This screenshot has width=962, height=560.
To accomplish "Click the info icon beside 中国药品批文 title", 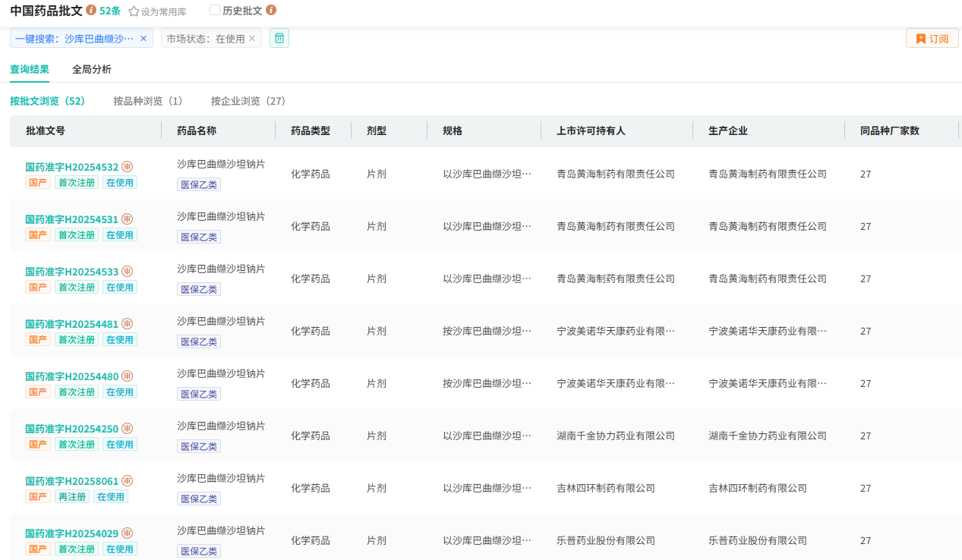I will (x=91, y=11).
